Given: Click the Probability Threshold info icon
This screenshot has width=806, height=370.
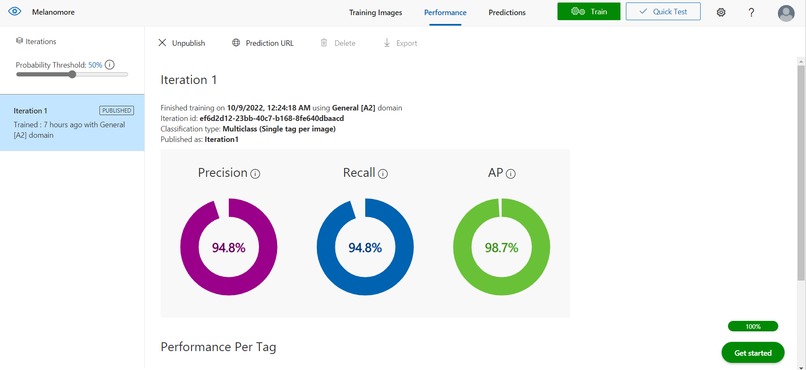Looking at the screenshot, I should coord(109,65).
